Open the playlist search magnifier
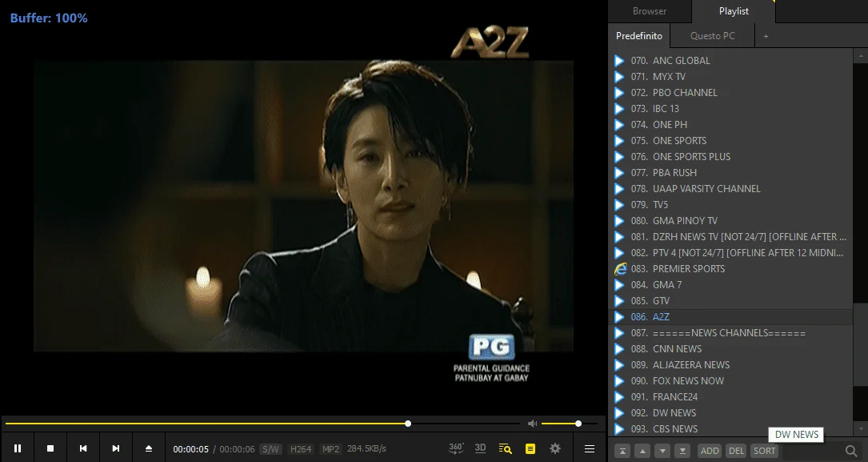This screenshot has width=868, height=462. click(851, 451)
